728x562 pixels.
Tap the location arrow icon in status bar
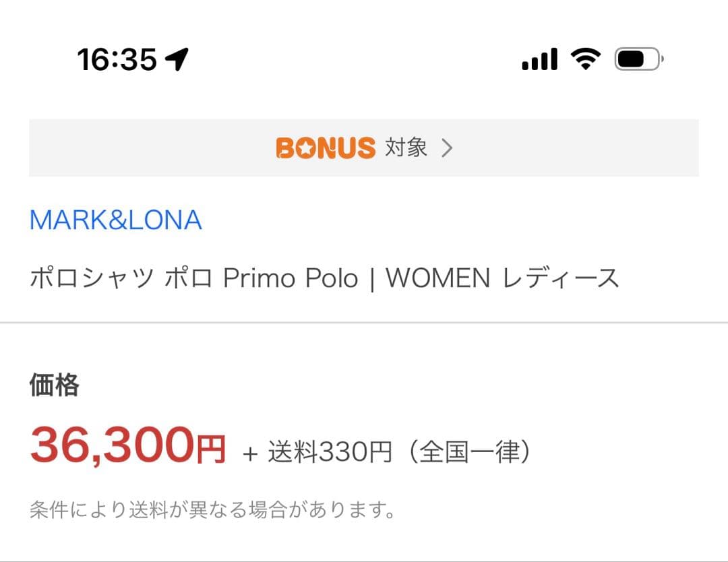[177, 59]
